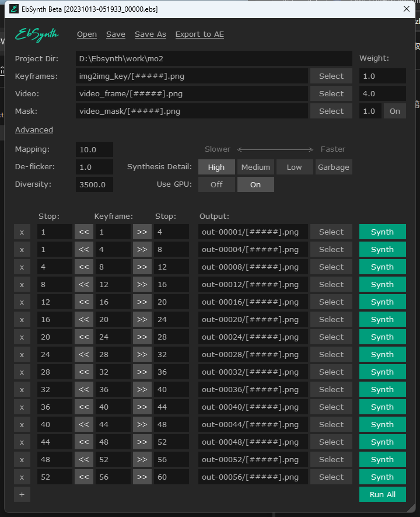Toggle the Mask On button
420x517 pixels.
click(x=394, y=111)
